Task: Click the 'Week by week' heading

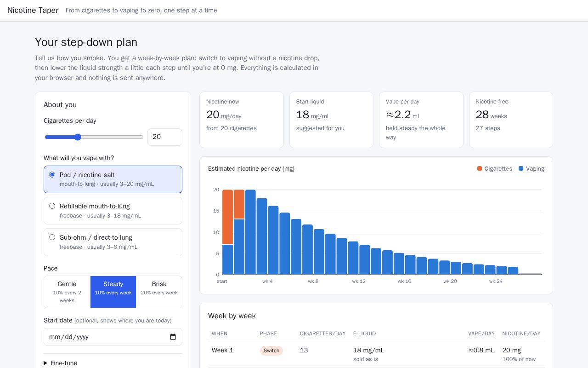Action: tap(232, 316)
